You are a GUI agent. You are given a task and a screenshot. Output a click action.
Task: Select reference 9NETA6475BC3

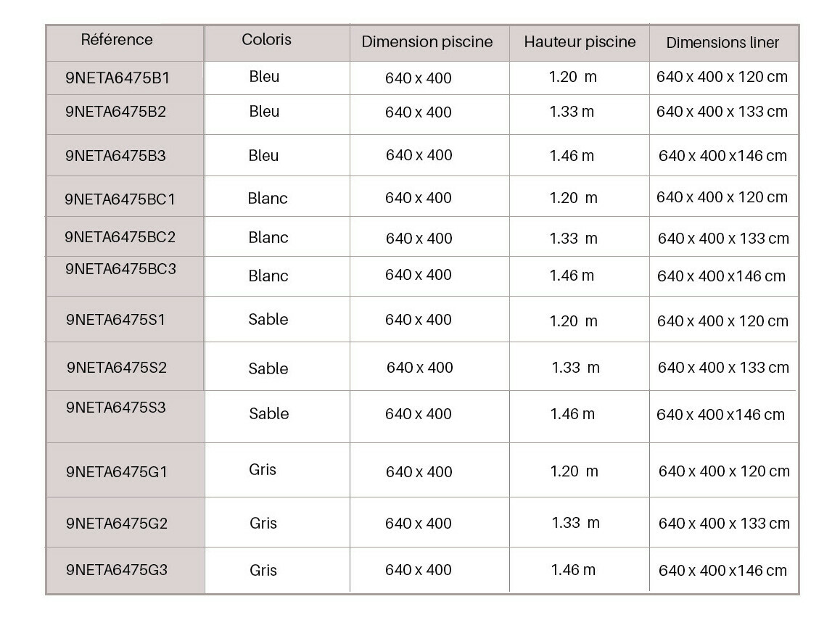[x=120, y=269]
